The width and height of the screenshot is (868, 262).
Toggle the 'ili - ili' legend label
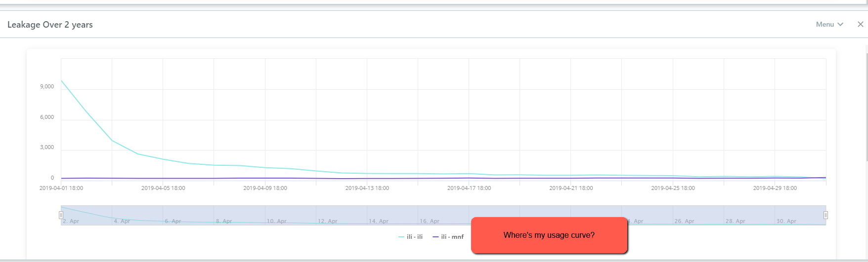[414, 237]
